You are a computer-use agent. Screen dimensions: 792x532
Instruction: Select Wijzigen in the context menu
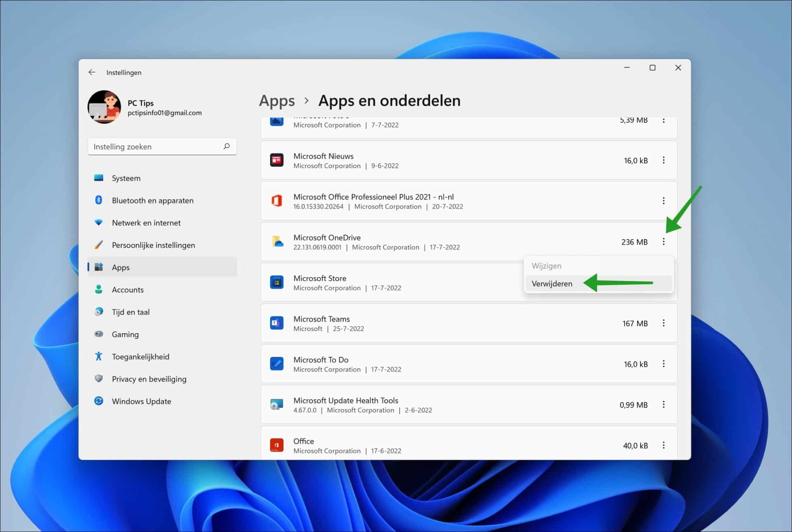click(x=546, y=266)
